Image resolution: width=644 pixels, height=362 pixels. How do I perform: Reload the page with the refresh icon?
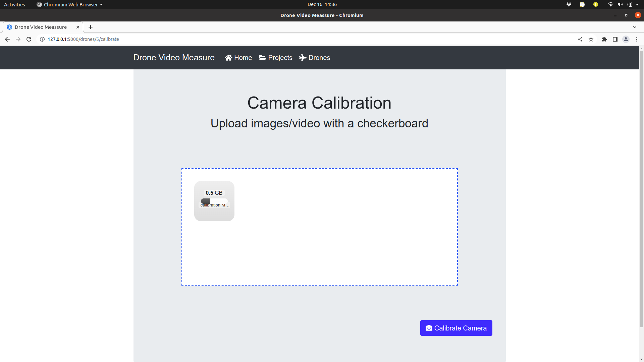click(29, 39)
